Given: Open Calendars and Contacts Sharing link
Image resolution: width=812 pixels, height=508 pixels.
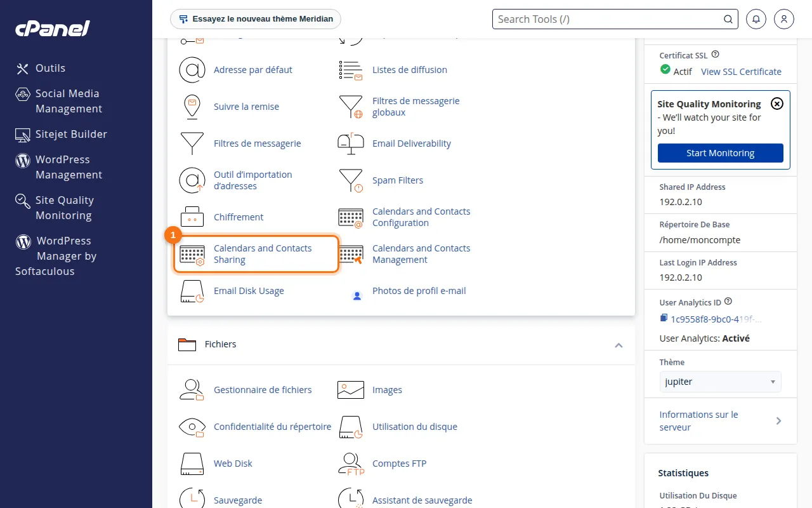Looking at the screenshot, I should pos(263,254).
